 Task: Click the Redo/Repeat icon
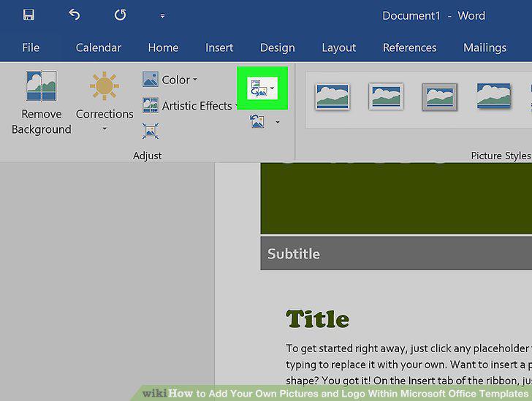pyautogui.click(x=120, y=15)
